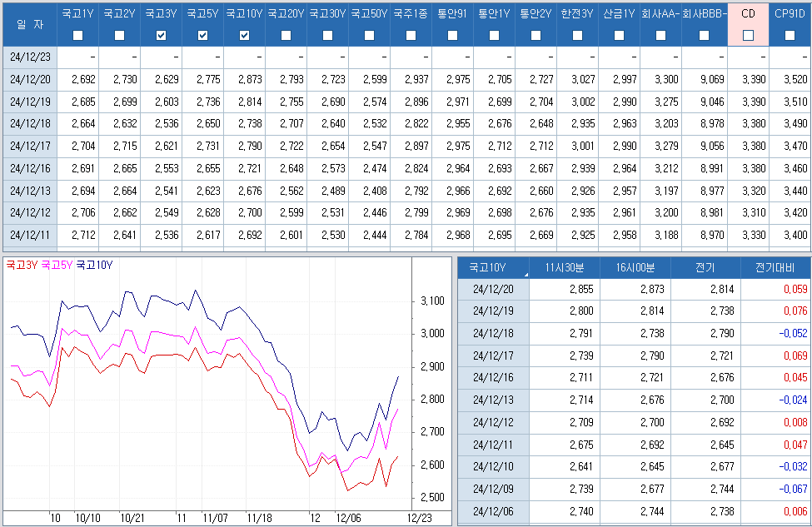
Task: Select the 24/12/20 row in top table
Action: (29, 80)
